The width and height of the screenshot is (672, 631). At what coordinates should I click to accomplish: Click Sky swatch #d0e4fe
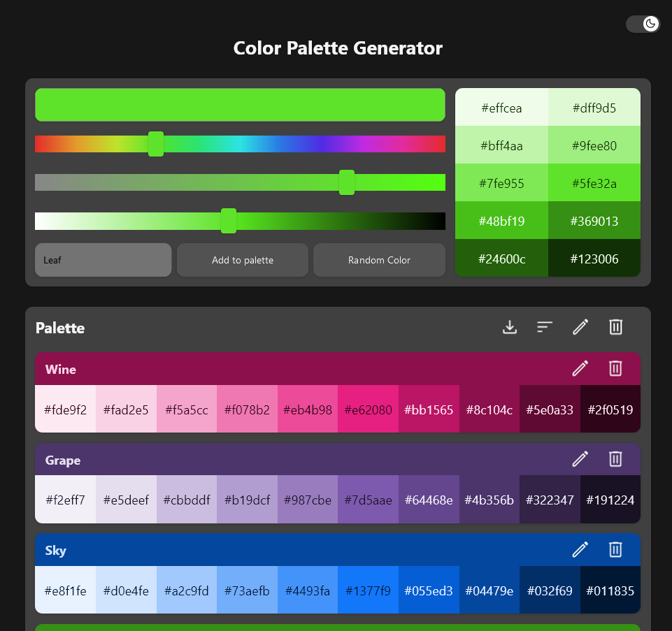point(126,590)
